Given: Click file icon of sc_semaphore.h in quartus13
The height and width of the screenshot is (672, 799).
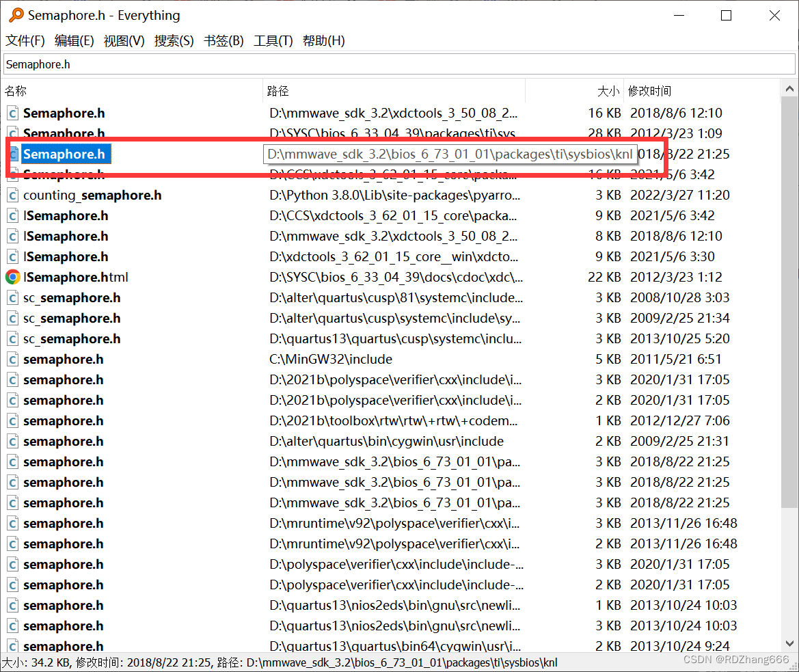Looking at the screenshot, I should tap(13, 339).
